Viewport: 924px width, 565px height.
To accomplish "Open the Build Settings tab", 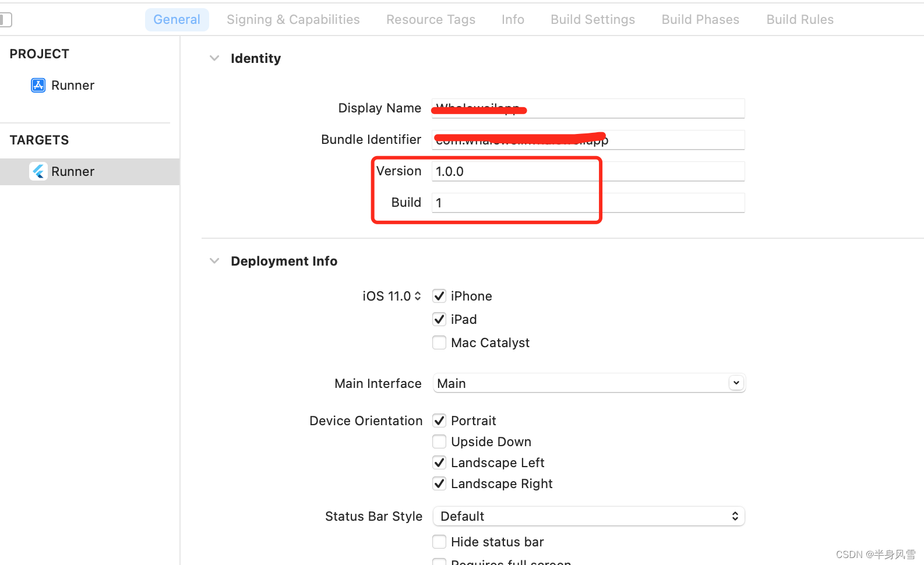I will tap(593, 20).
